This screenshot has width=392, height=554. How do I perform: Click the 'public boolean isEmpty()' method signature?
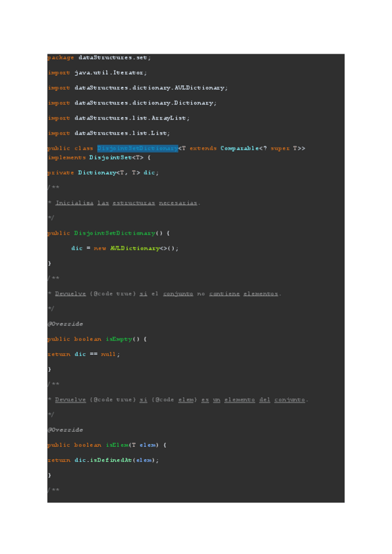[x=97, y=339]
